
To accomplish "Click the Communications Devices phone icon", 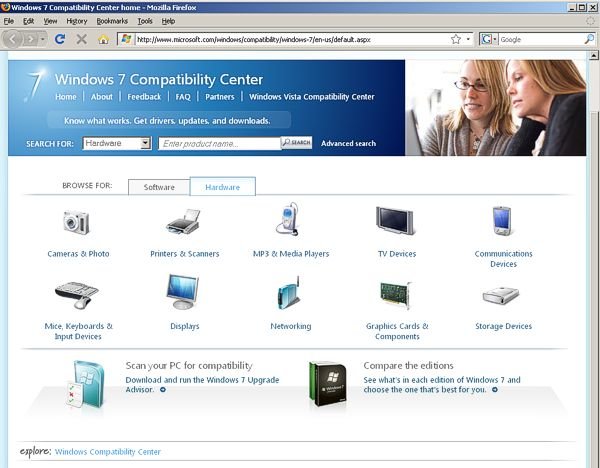I will pyautogui.click(x=502, y=221).
